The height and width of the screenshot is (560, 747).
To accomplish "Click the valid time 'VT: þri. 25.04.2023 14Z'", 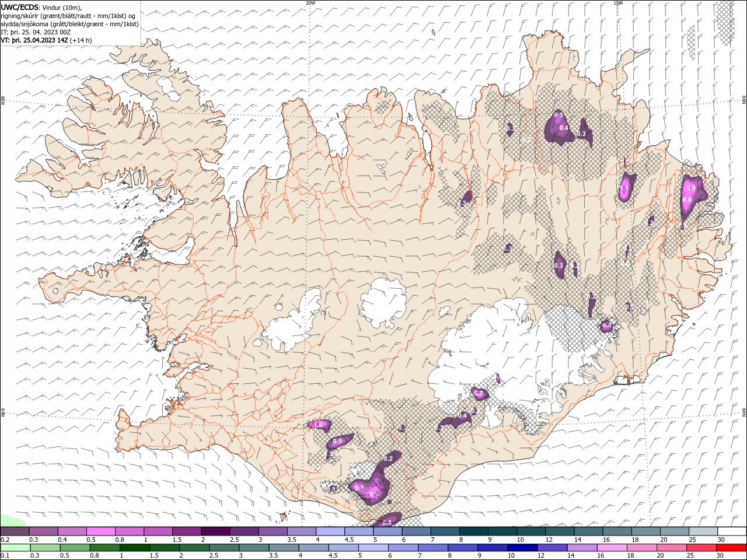I will (x=34, y=40).
